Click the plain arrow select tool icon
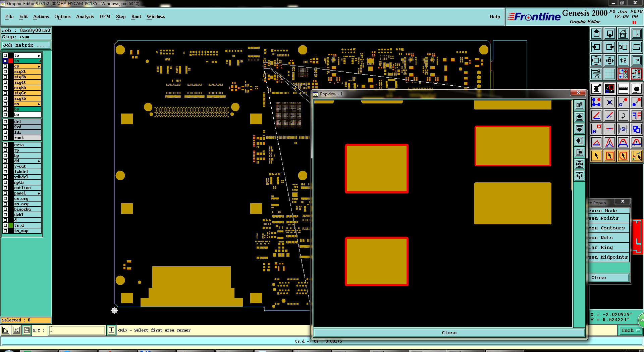The height and width of the screenshot is (352, 644). 596,156
